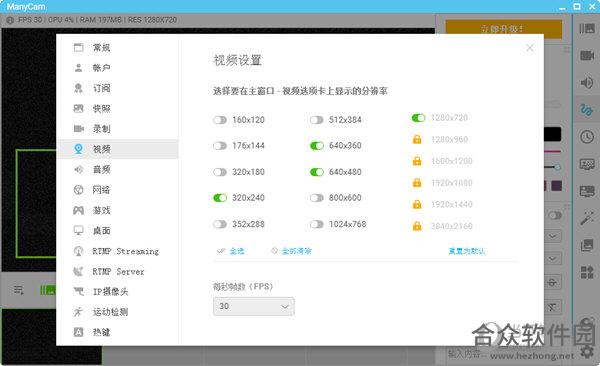The height and width of the screenshot is (366, 600).
Task: Click the 全选 select all link
Action: click(236, 251)
